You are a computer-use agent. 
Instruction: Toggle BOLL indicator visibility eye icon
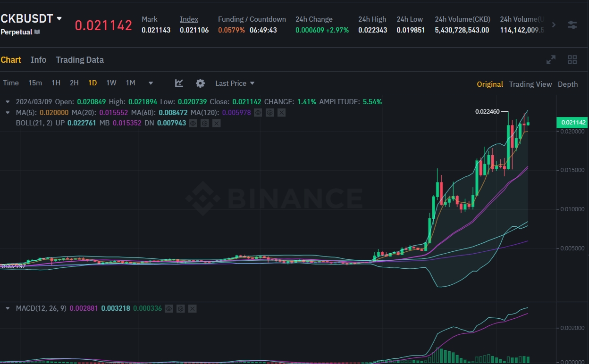[193, 123]
